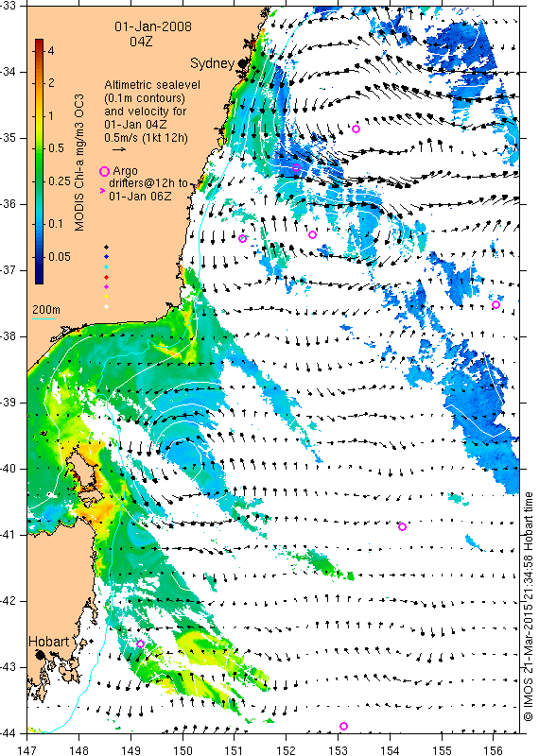Click the color bar tick label 4
Viewport: 539px width, 756px height.
pos(51,51)
